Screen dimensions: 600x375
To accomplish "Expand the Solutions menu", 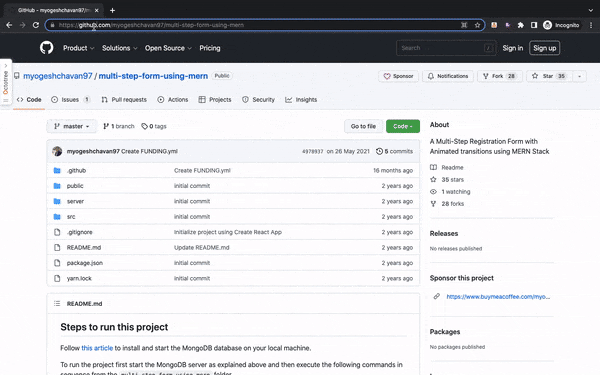I will pos(119,48).
